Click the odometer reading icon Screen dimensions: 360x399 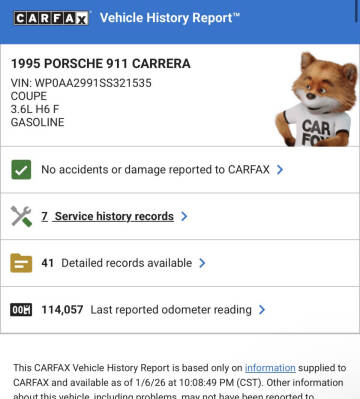coord(21,310)
